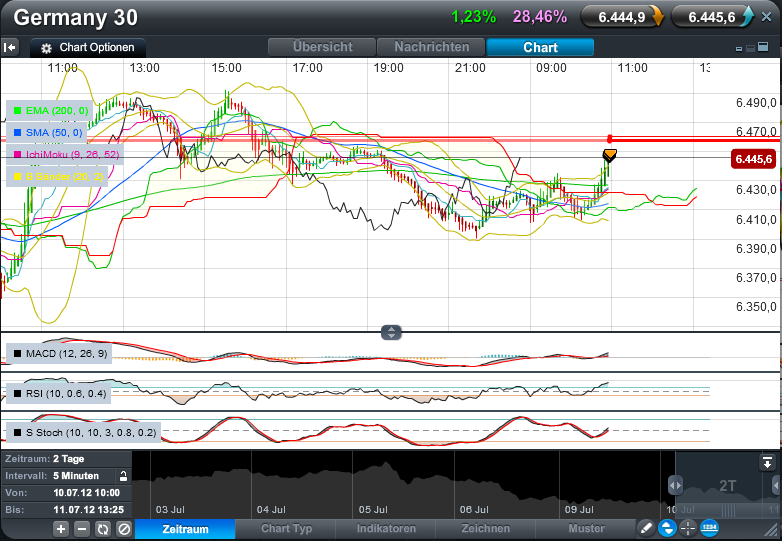Click the Germany 30 title

75,18
